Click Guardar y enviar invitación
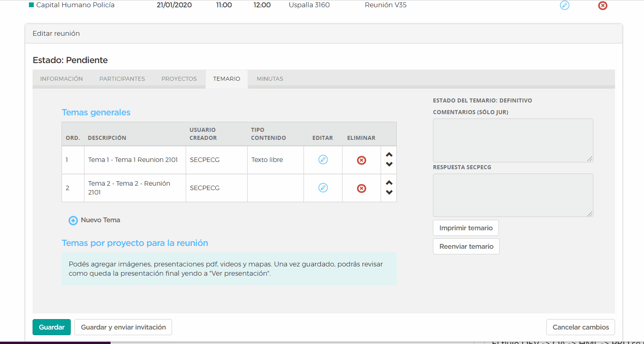The image size is (644, 344). pyautogui.click(x=123, y=327)
